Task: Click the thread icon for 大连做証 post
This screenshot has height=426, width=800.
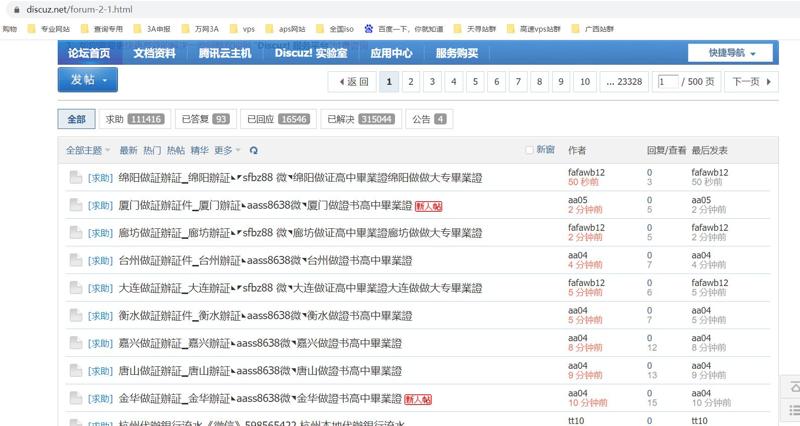Action: (75, 288)
